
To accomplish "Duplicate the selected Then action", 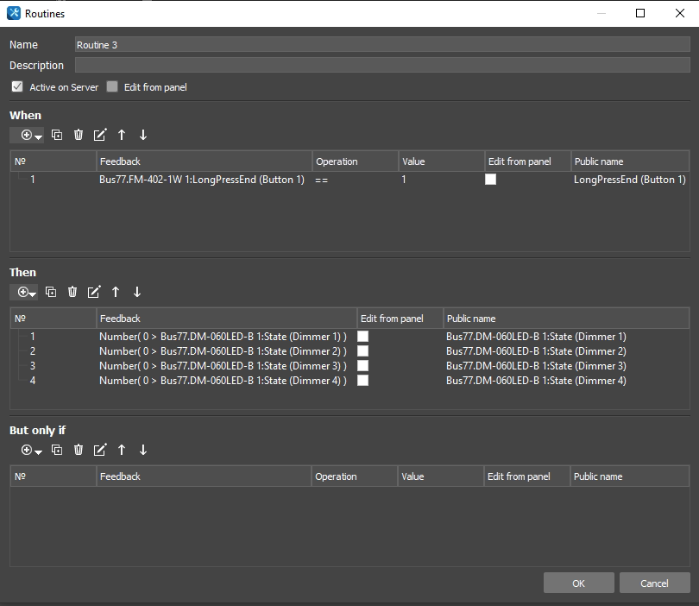I will (52, 292).
